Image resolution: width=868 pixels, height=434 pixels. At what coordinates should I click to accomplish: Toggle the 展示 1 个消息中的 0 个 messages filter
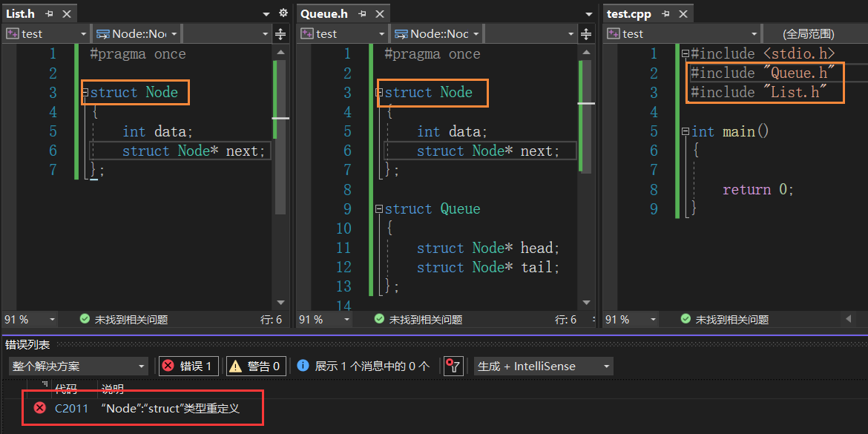(x=363, y=366)
